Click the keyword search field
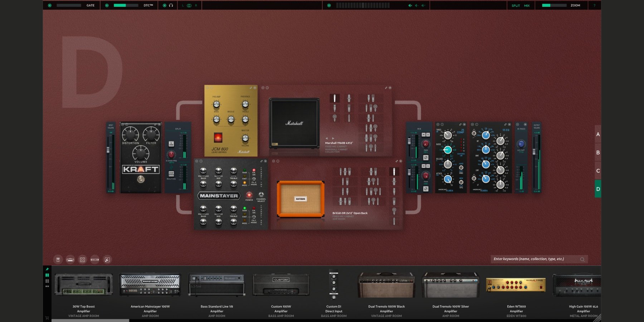Image resolution: width=644 pixels, height=322 pixels. point(535,259)
